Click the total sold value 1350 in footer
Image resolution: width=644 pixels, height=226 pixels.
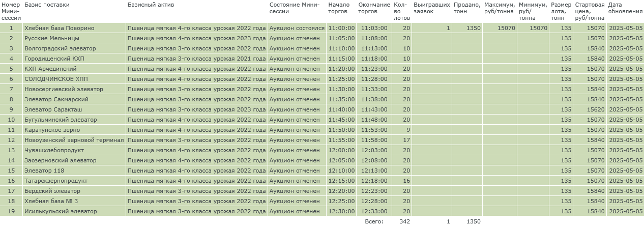[x=474, y=221]
